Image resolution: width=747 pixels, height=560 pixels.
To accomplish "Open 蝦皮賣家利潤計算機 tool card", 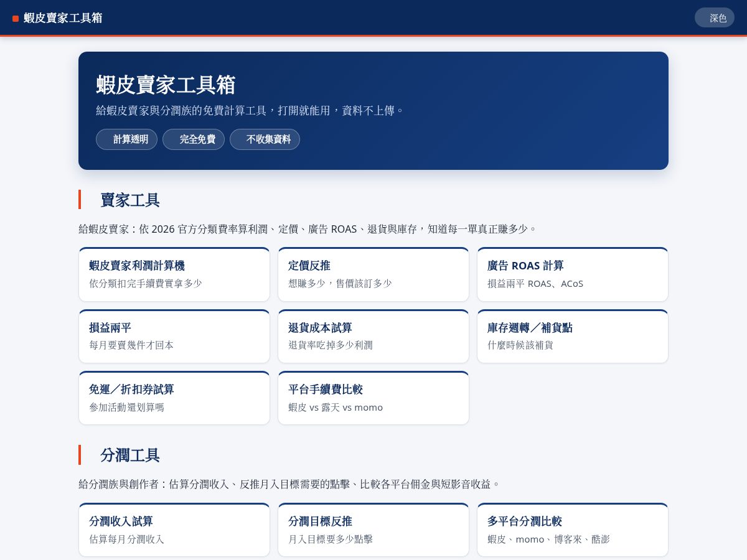I will [x=174, y=274].
